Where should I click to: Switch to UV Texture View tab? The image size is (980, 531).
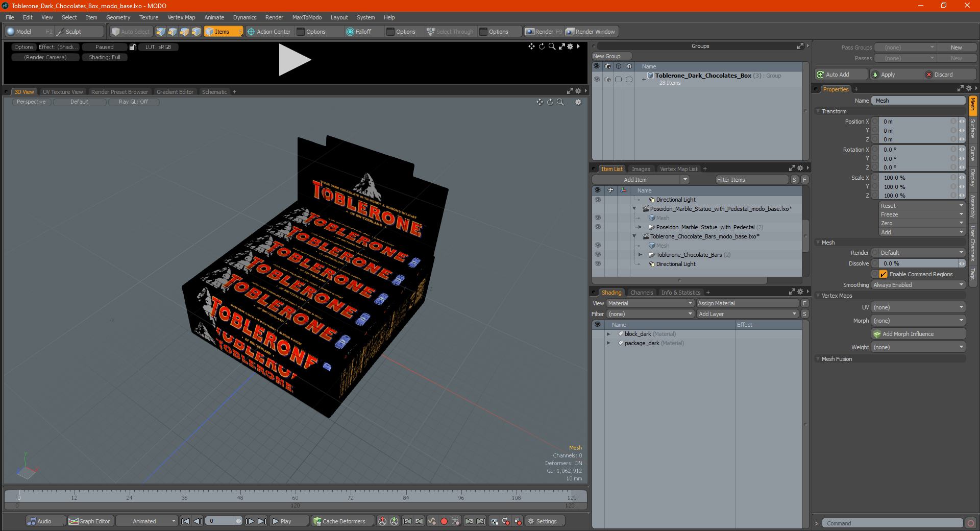63,92
